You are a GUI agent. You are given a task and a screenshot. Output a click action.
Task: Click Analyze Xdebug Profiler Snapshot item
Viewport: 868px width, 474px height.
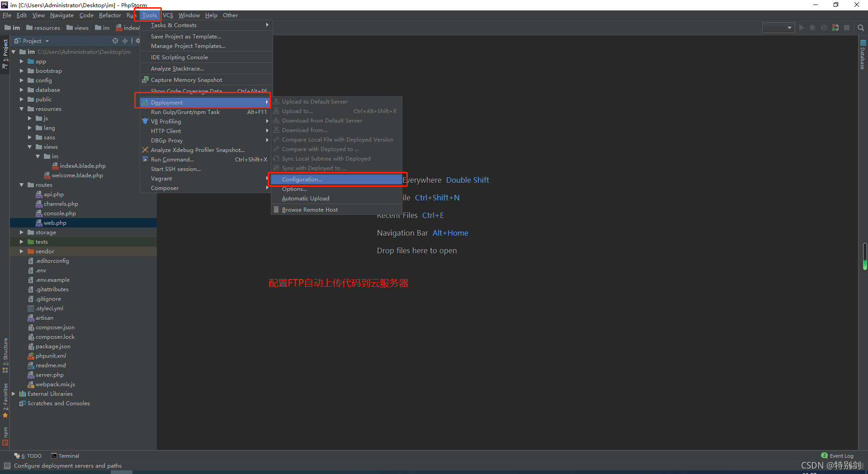click(206, 150)
